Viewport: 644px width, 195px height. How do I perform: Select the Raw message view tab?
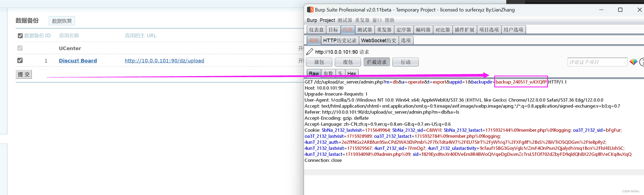coord(314,73)
